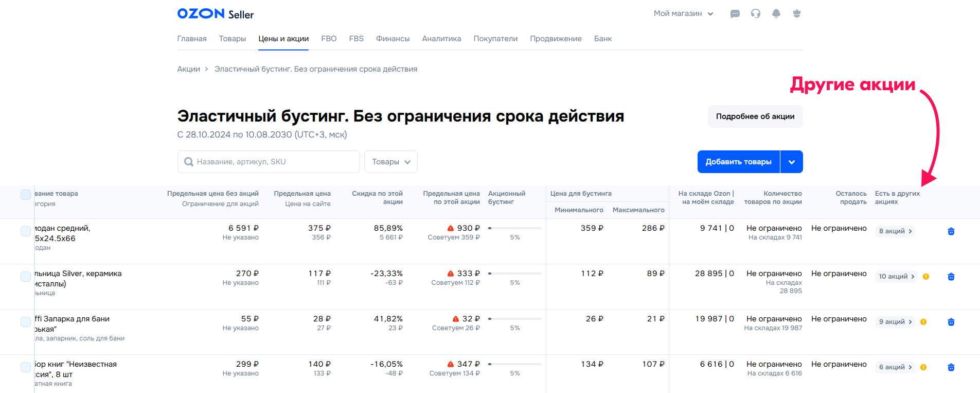Open the support headset icon
Image resolution: width=980 pixels, height=393 pixels.
pos(755,14)
